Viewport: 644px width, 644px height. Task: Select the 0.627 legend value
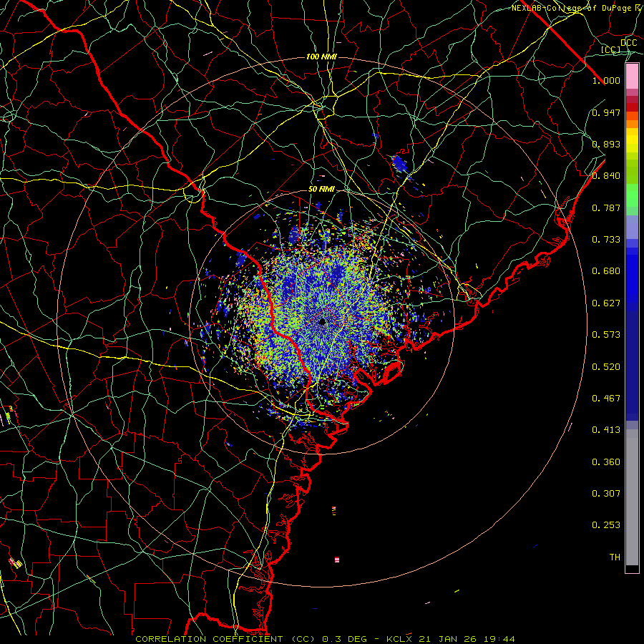(x=606, y=303)
